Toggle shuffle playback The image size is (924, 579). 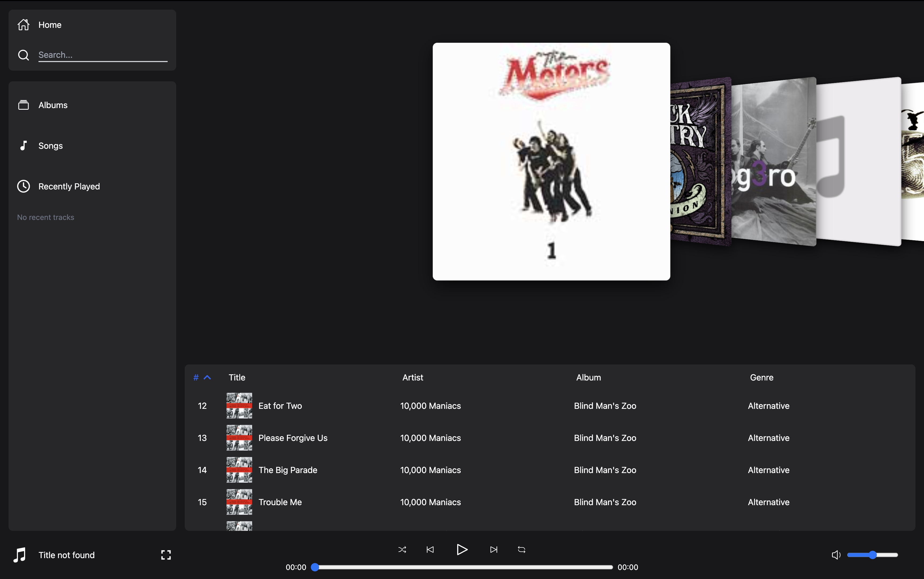pyautogui.click(x=402, y=550)
